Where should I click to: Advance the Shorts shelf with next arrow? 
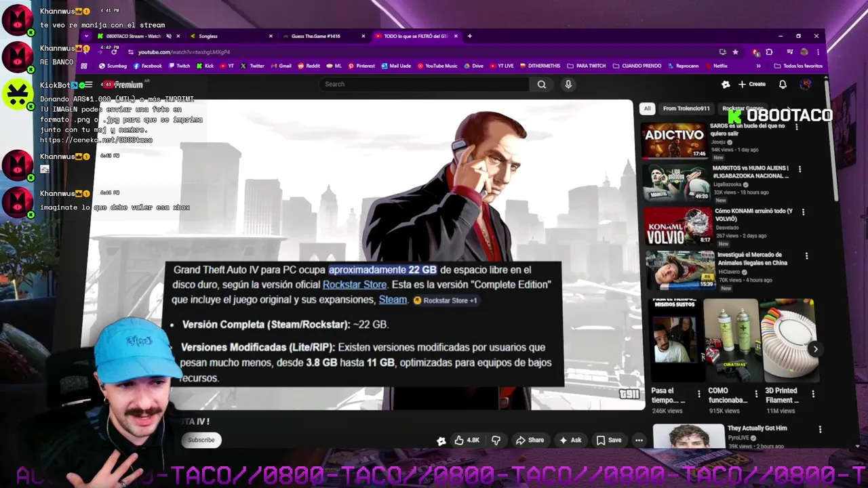(x=815, y=349)
